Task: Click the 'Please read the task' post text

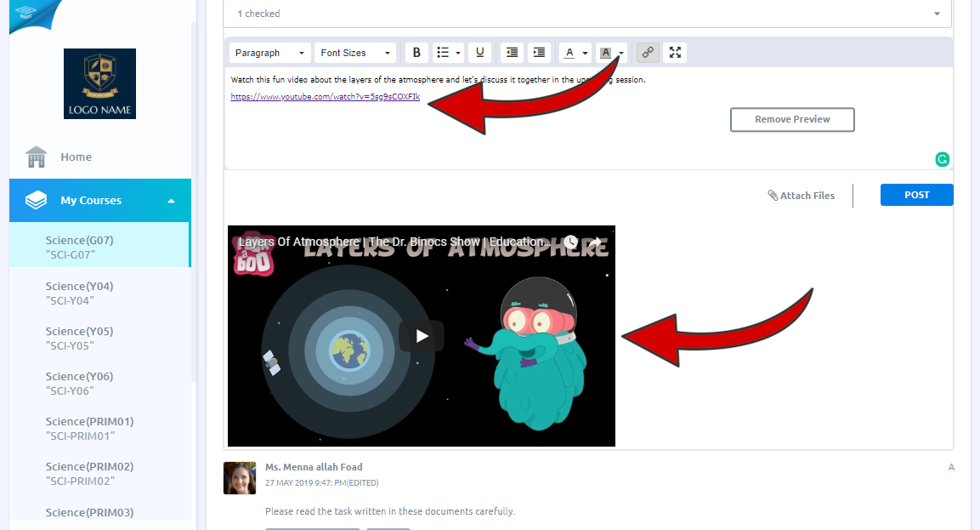Action: pos(390,511)
